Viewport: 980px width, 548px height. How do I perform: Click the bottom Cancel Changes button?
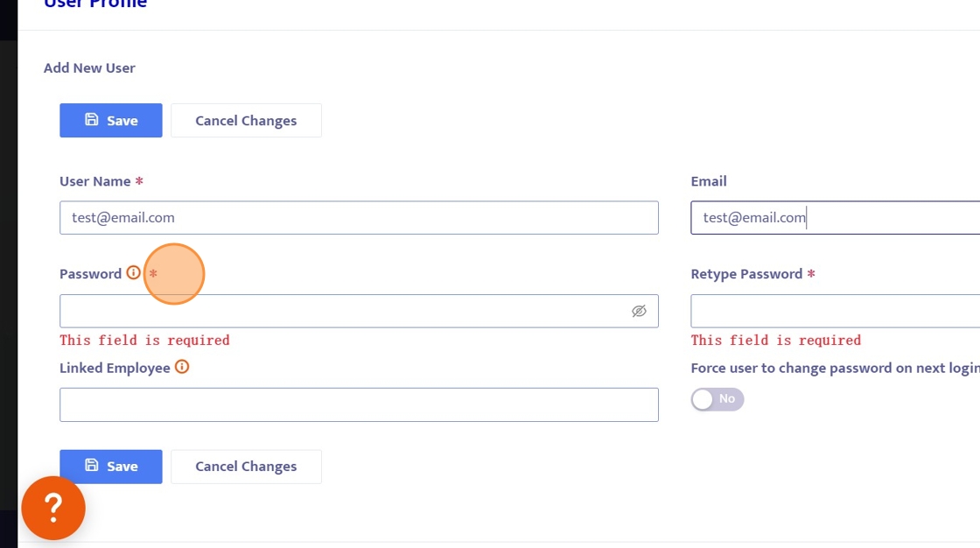[x=246, y=467]
